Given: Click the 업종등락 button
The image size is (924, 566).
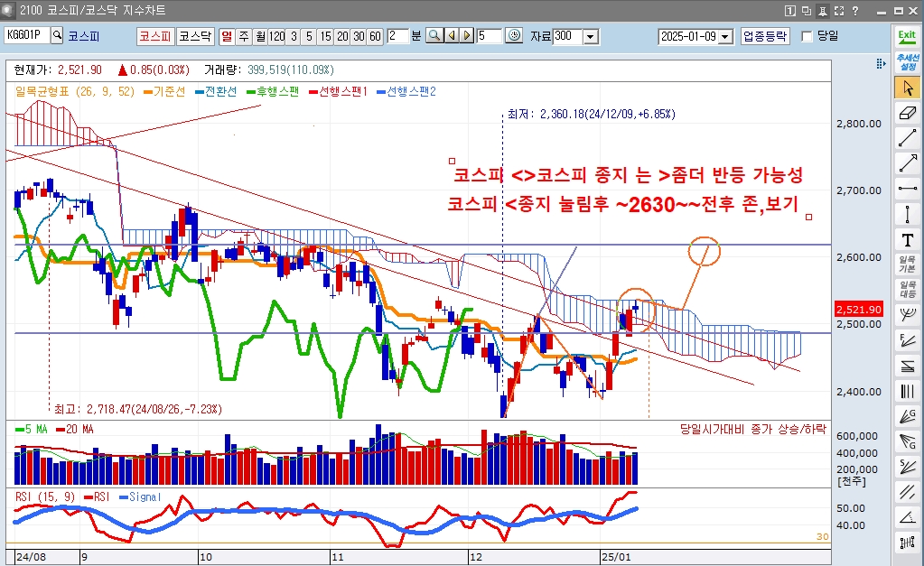Looking at the screenshot, I should point(765,36).
